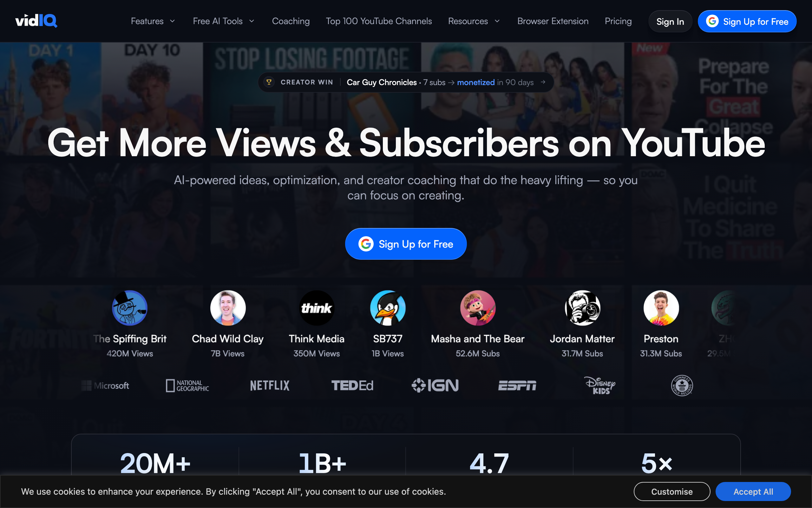Image resolution: width=812 pixels, height=508 pixels.
Task: Click the '7B Views' stat
Action: (228, 353)
